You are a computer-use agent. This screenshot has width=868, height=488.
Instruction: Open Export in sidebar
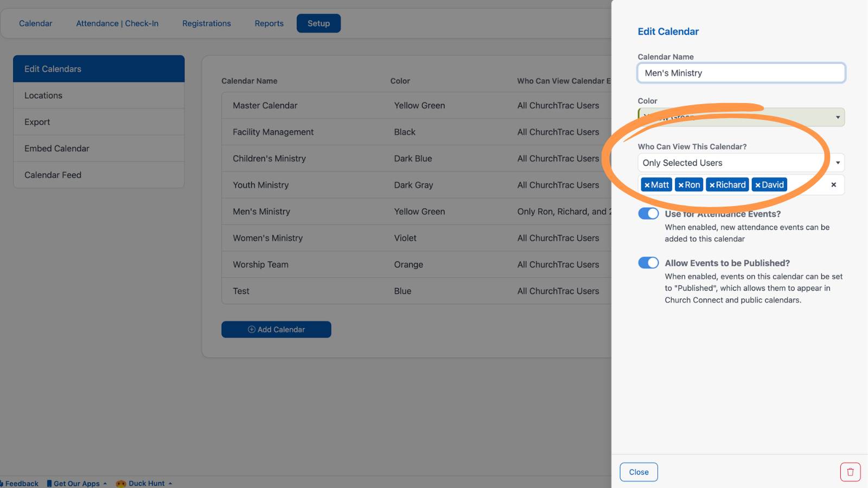point(99,122)
